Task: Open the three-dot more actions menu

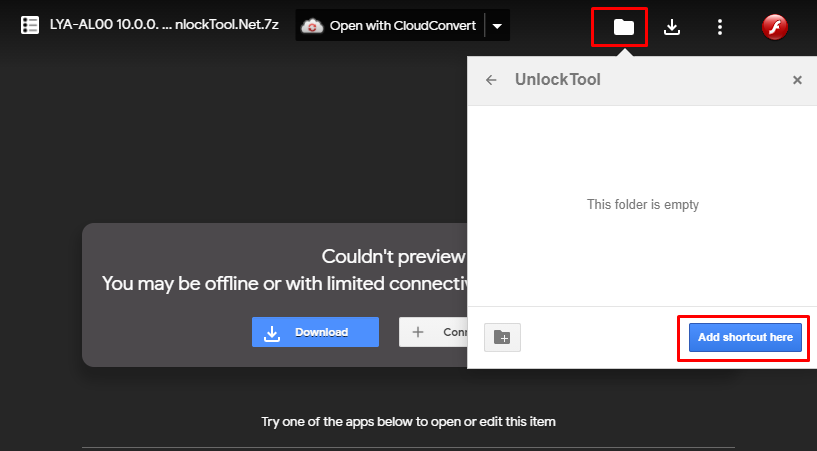Action: coord(720,27)
